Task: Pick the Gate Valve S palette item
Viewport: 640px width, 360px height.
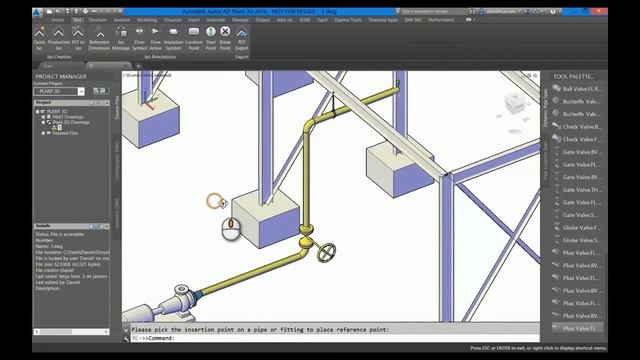Action: coord(577,215)
